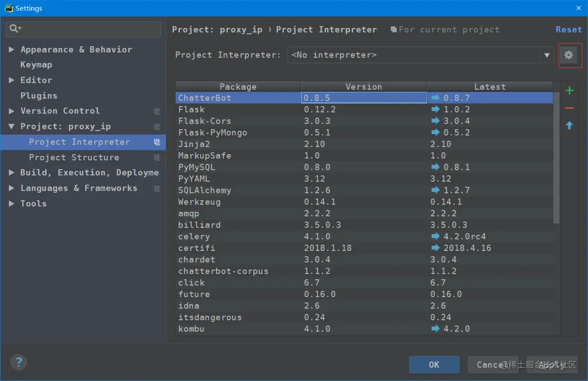Click the Version column header
The height and width of the screenshot is (381, 588).
pyautogui.click(x=364, y=87)
